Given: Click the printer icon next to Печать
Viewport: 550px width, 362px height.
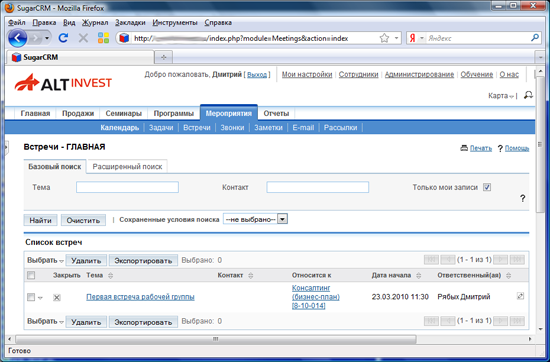Looking at the screenshot, I should 464,148.
